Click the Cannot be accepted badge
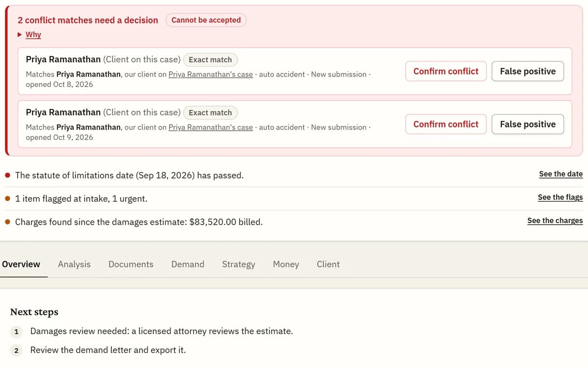The height and width of the screenshot is (368, 588). click(x=206, y=20)
